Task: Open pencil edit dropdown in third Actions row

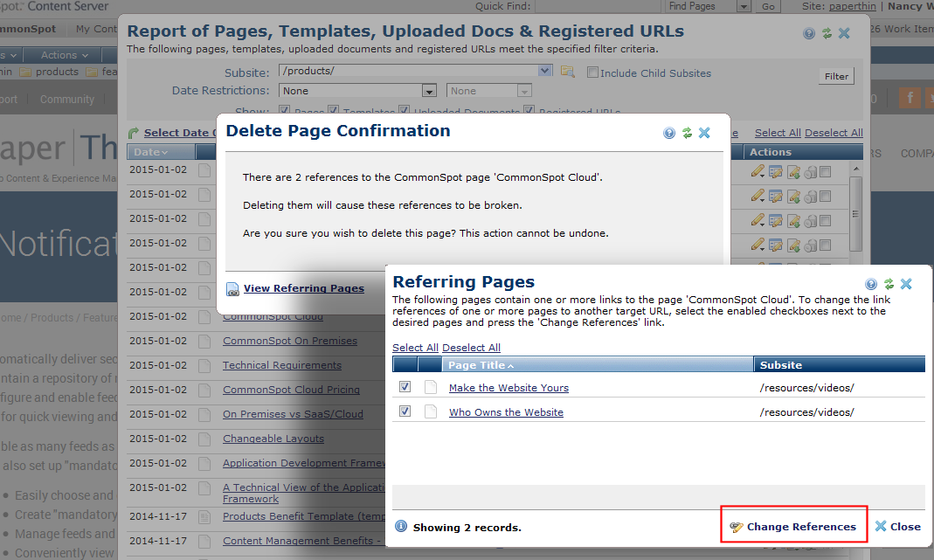Action: coord(758,221)
